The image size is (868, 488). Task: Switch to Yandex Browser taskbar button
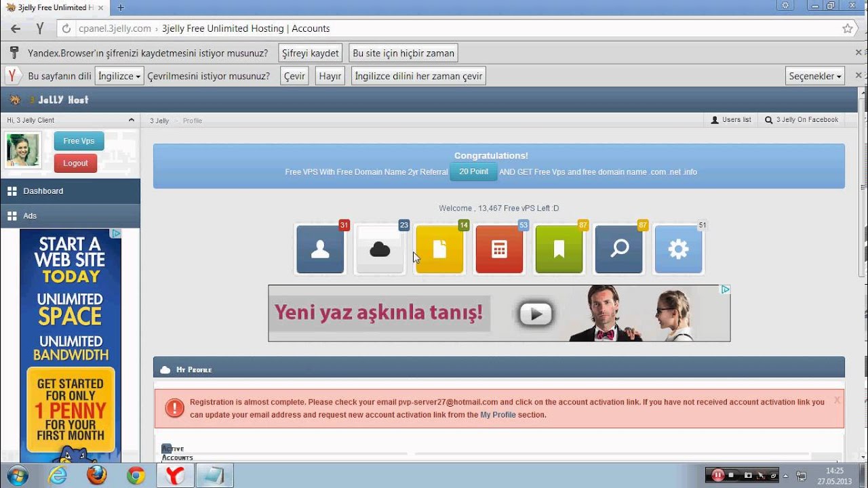pos(175,476)
